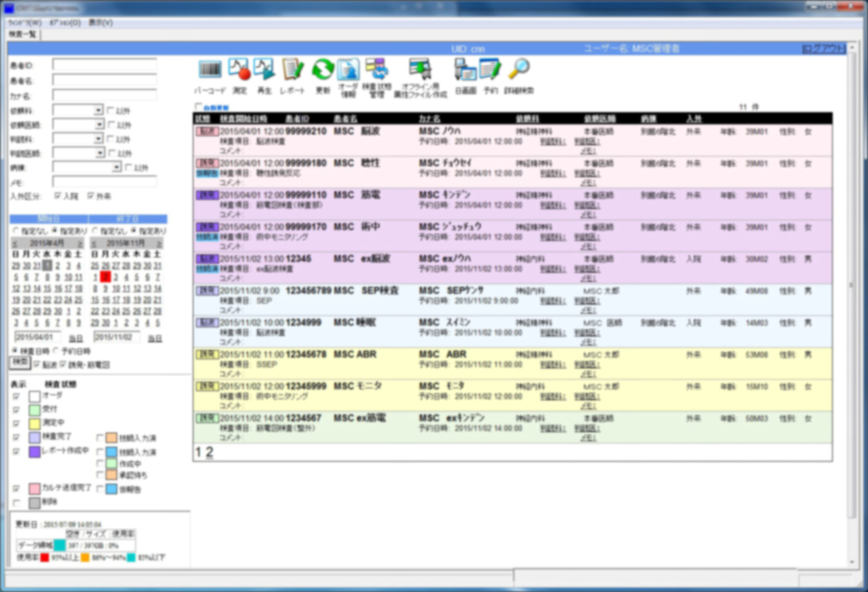
Task: Select the 予約日時 radio button
Action: coord(56,351)
